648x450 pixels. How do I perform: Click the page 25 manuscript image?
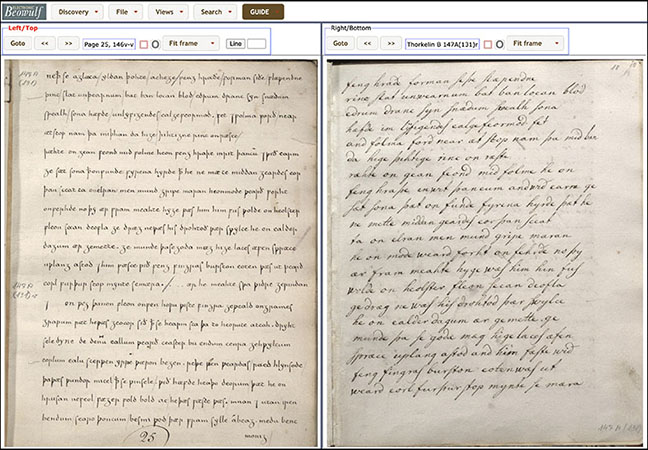click(x=161, y=253)
